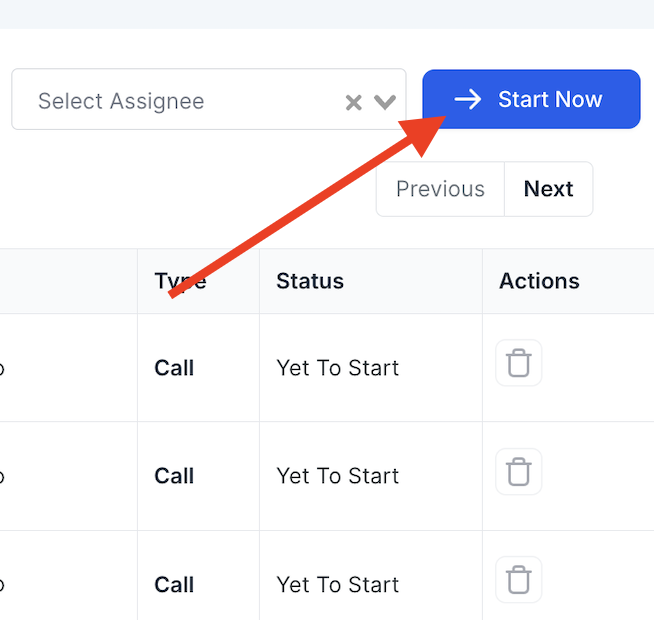
Task: Go to the Previous page
Action: [x=440, y=189]
